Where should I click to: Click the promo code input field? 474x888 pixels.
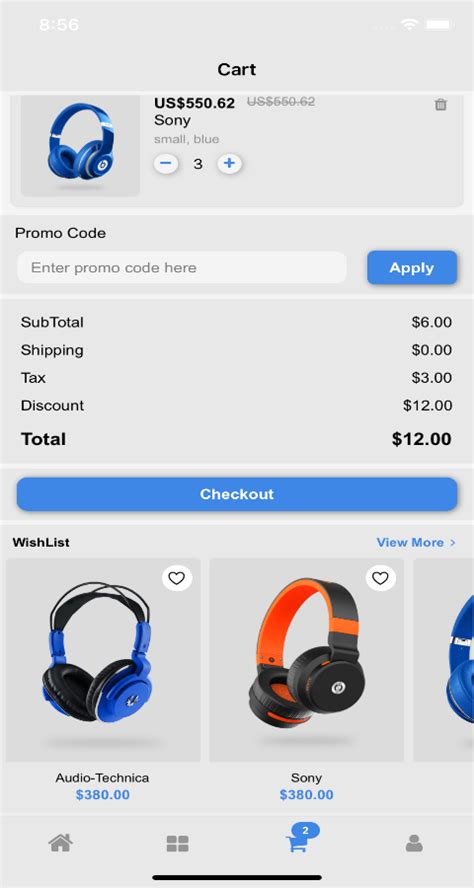pos(182,267)
